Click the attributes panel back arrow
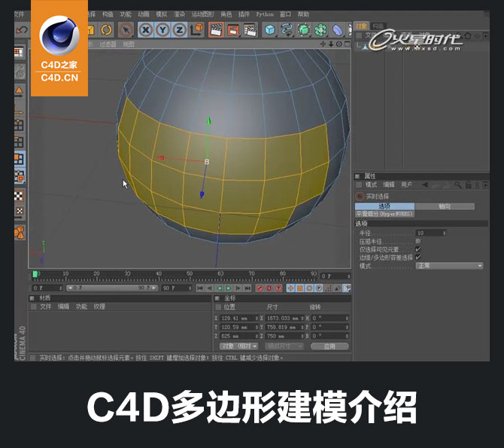 point(425,184)
